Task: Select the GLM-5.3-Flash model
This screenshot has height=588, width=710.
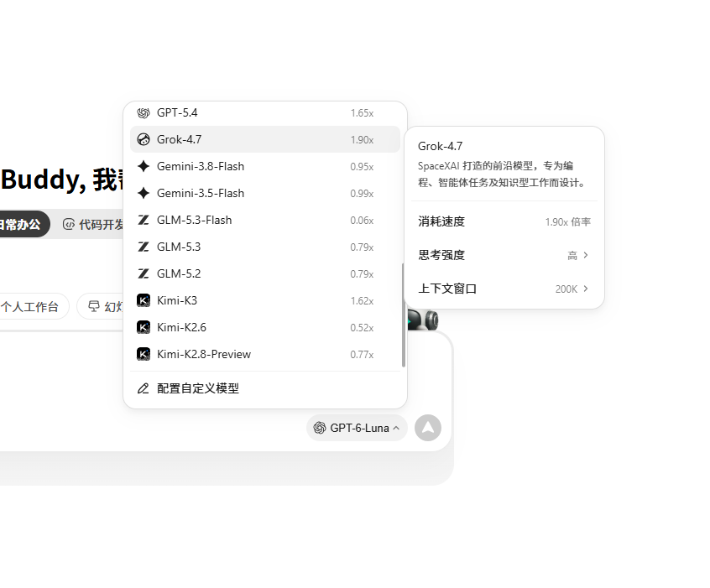Action: pos(265,220)
